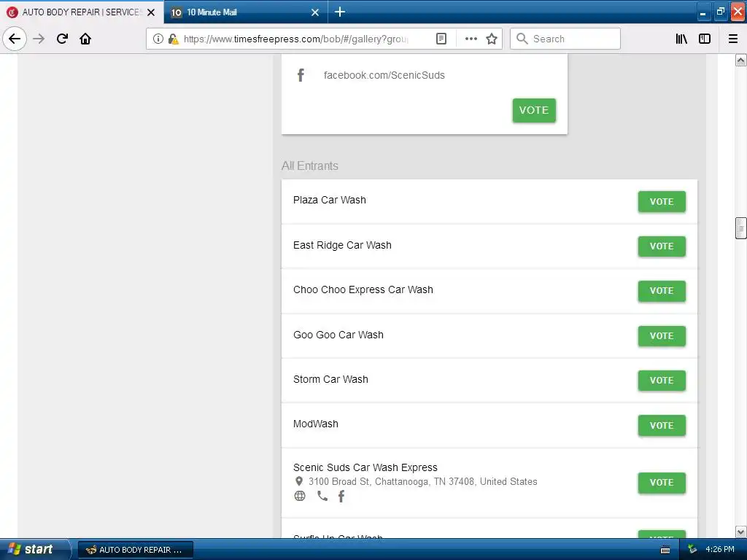The height and width of the screenshot is (560, 747).
Task: Click the forward navigation arrow
Action: pos(39,39)
